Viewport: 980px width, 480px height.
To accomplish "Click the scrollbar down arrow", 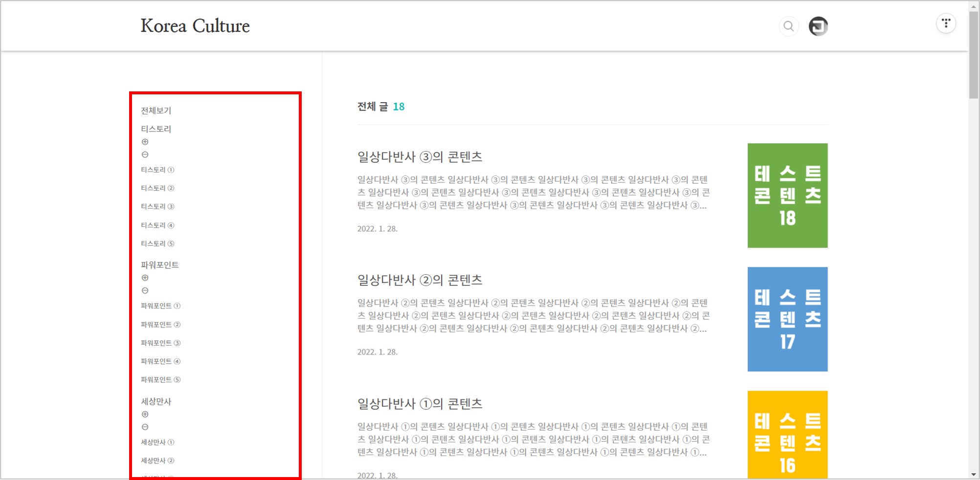I will 974,475.
